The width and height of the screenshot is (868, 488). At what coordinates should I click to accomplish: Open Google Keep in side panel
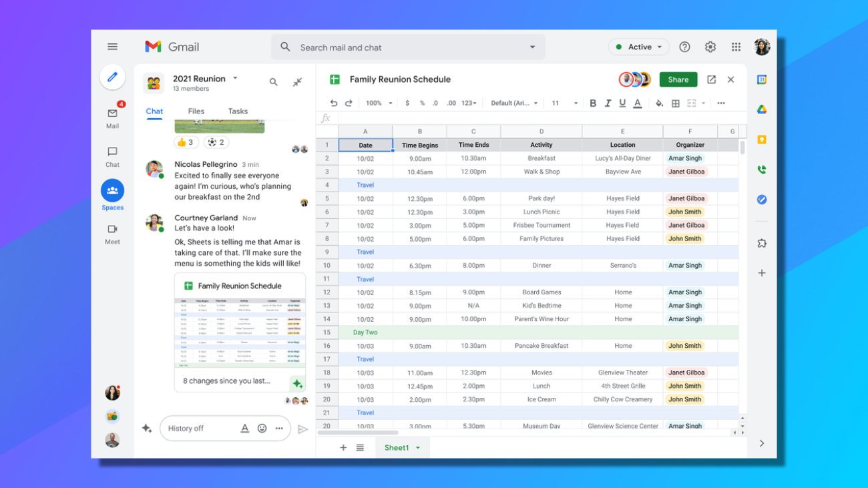[762, 140]
